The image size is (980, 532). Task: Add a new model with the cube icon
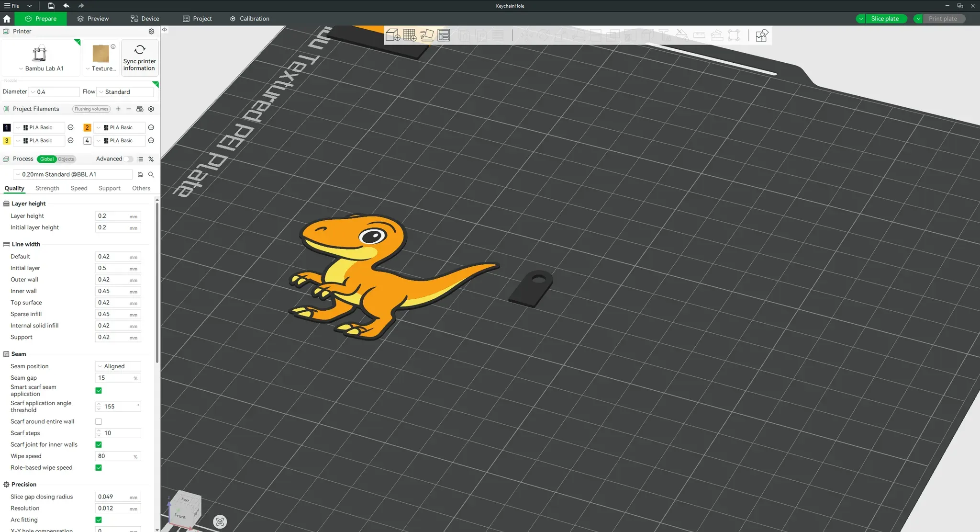click(x=392, y=35)
